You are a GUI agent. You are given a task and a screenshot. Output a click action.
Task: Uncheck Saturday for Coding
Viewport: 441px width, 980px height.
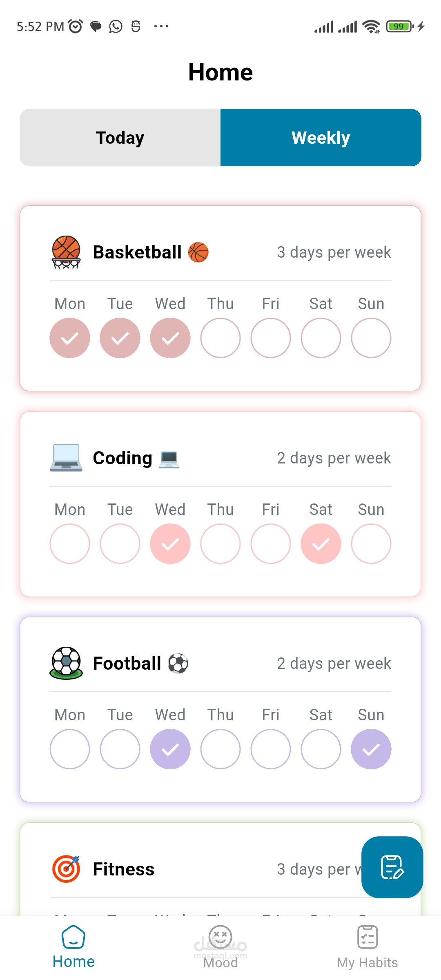coord(321,544)
